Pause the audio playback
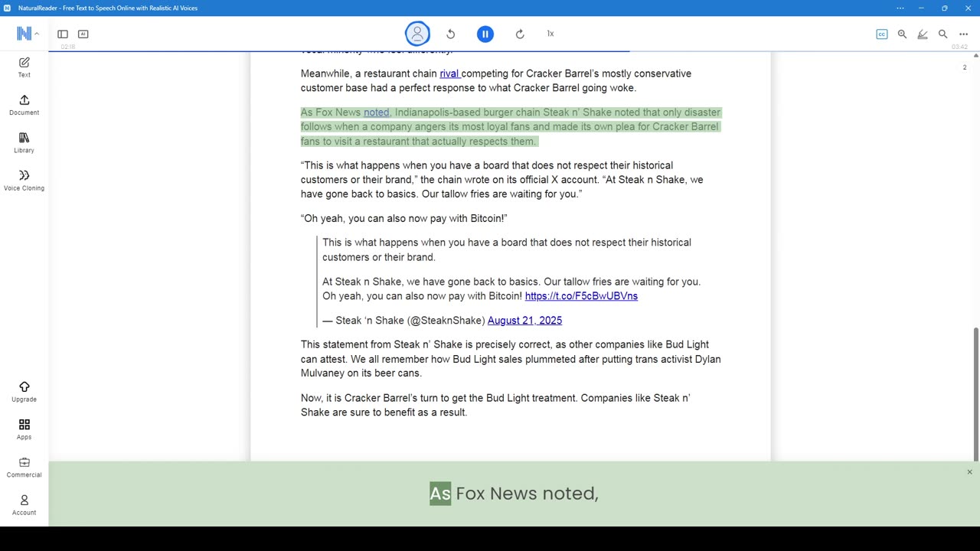 point(485,34)
